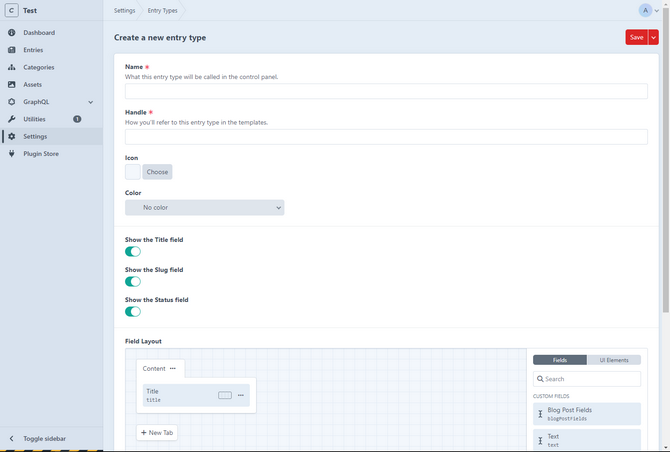Open the Categories section
This screenshot has height=452, width=670.
tap(38, 67)
